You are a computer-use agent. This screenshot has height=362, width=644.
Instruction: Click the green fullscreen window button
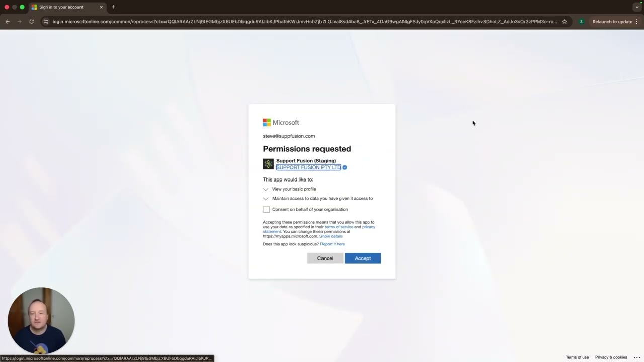point(22,7)
